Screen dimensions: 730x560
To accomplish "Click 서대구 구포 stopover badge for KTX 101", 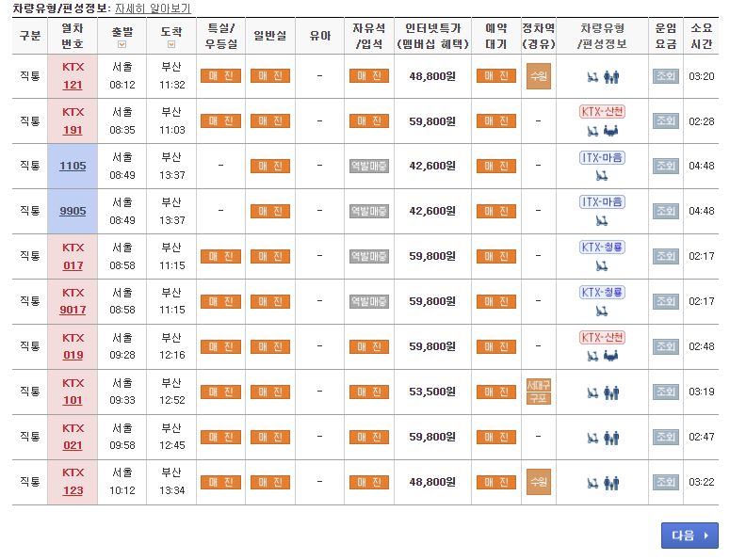I will tap(539, 392).
